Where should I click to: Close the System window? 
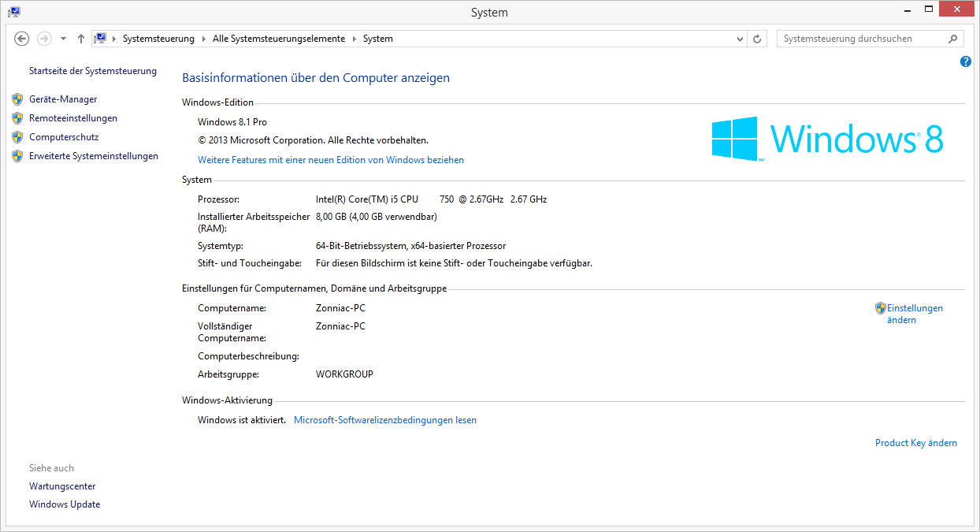click(x=956, y=9)
